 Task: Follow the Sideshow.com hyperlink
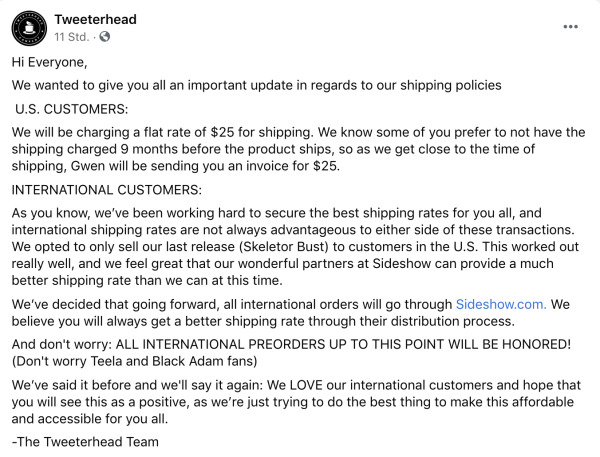[x=501, y=304]
